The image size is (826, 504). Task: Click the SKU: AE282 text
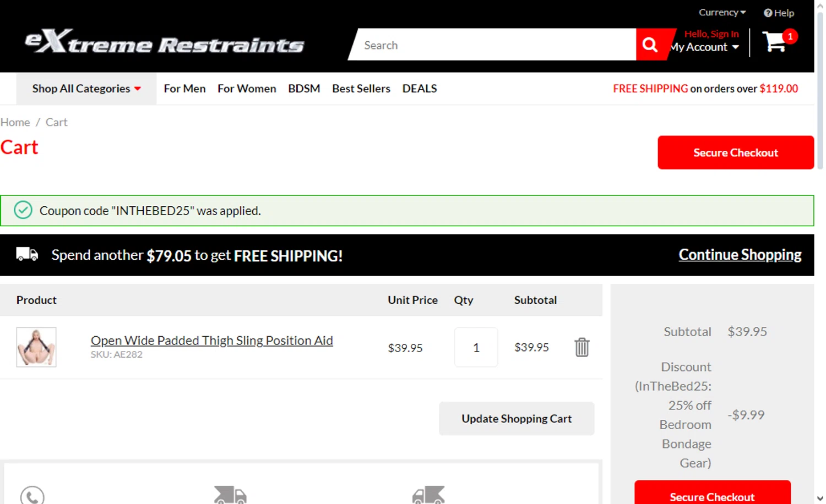tap(117, 354)
